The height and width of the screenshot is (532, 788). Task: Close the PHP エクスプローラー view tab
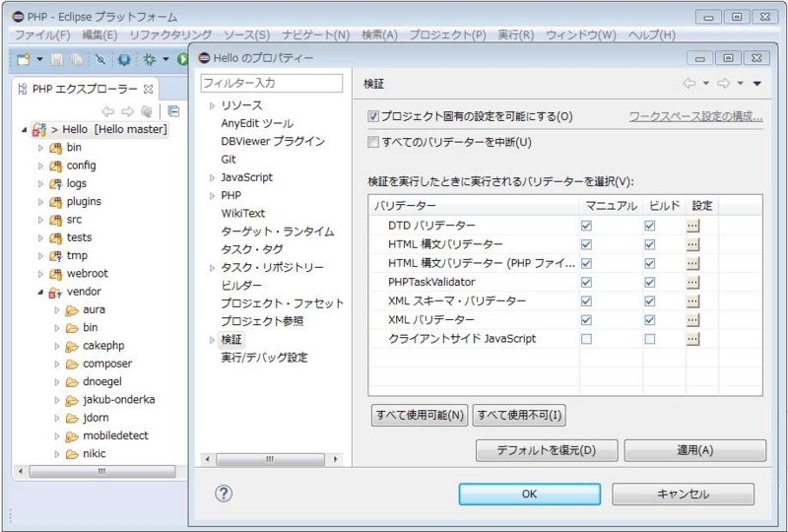[x=148, y=89]
